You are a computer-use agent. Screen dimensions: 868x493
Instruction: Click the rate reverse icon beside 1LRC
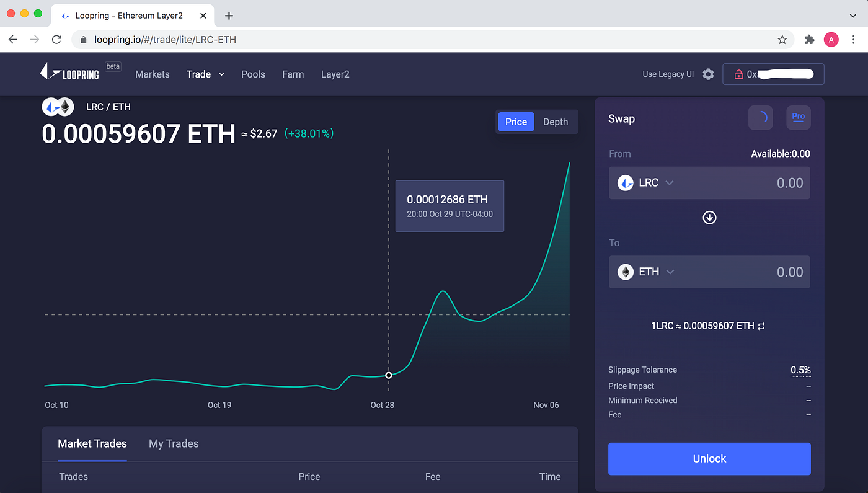[761, 326]
